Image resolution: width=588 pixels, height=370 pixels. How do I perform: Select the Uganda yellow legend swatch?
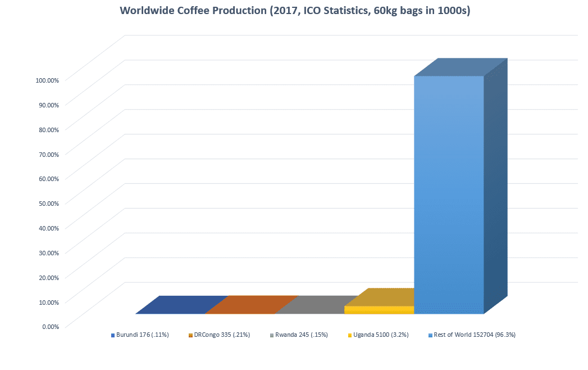pyautogui.click(x=349, y=335)
